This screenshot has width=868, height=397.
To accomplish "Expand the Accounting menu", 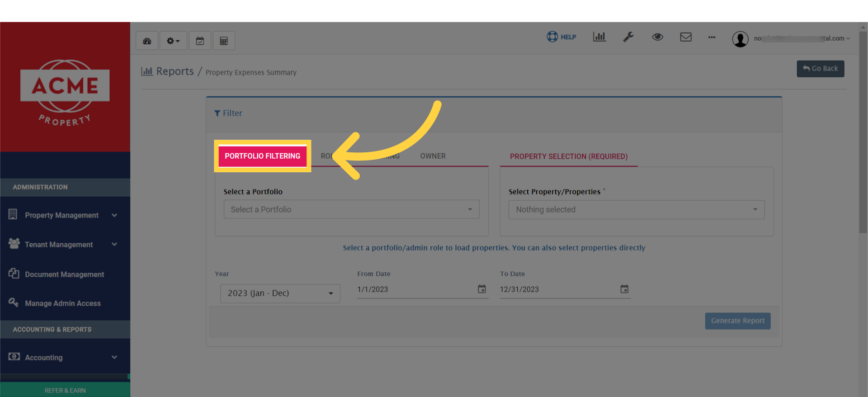I will point(65,358).
